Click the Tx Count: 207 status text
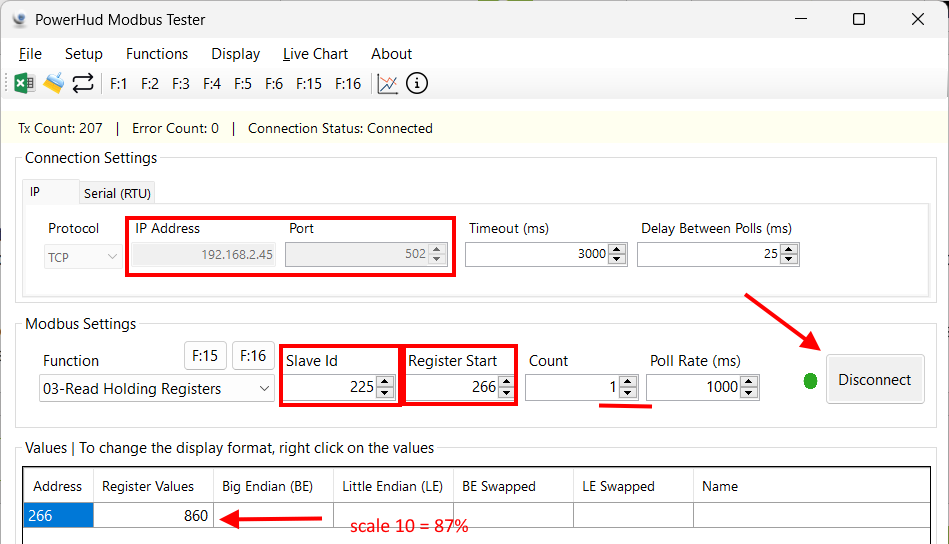The height and width of the screenshot is (544, 949). (x=60, y=128)
